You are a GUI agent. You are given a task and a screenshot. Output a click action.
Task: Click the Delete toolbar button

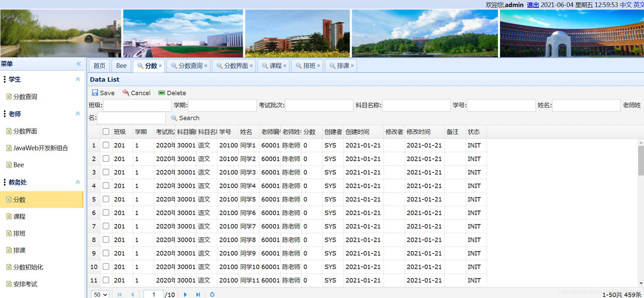click(x=172, y=93)
